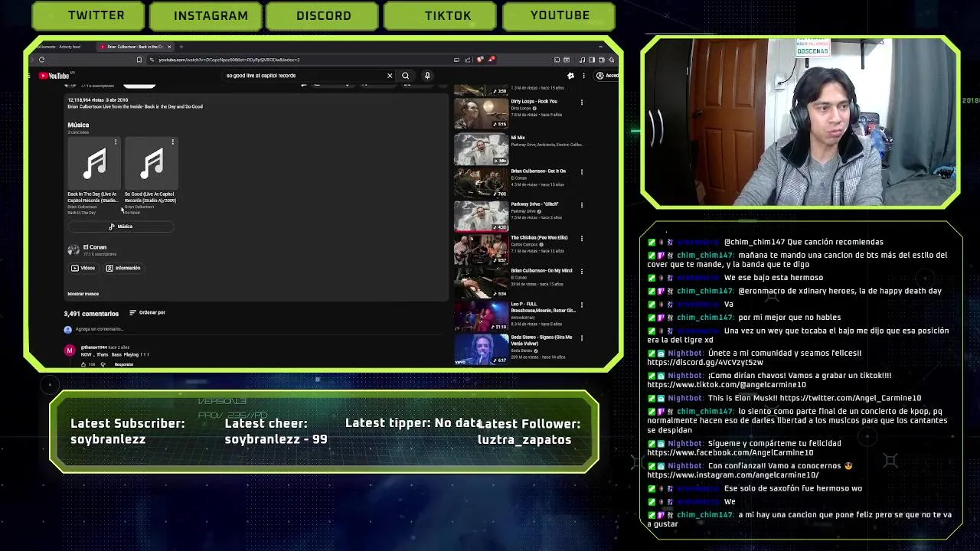Click the 3,491 comentarios heading

tap(91, 314)
